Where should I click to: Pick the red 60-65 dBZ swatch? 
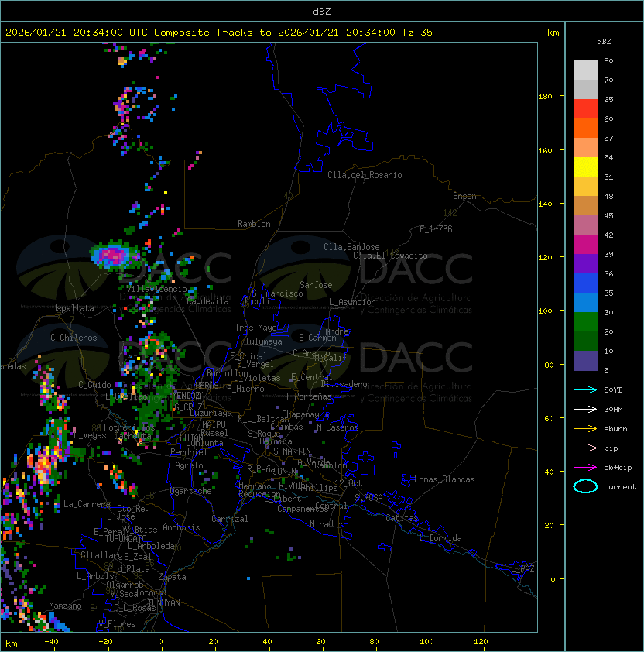[x=585, y=108]
